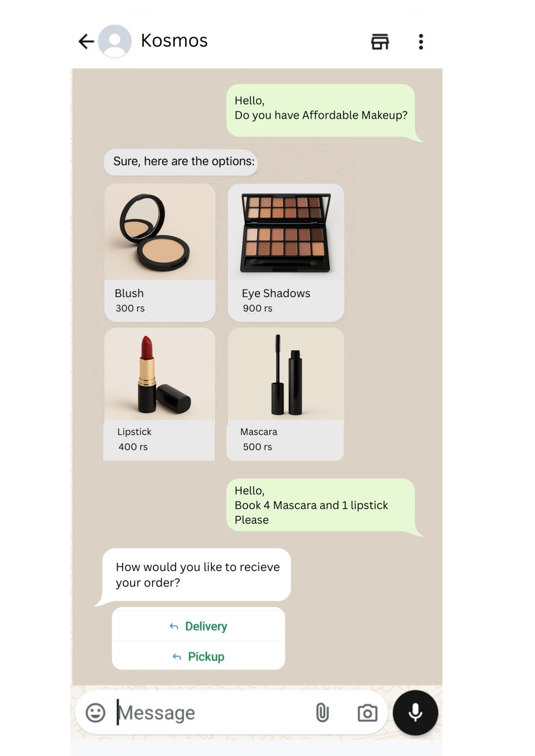Screen dimensions: 535x756
Task: Open the camera from message bar
Action: [368, 713]
